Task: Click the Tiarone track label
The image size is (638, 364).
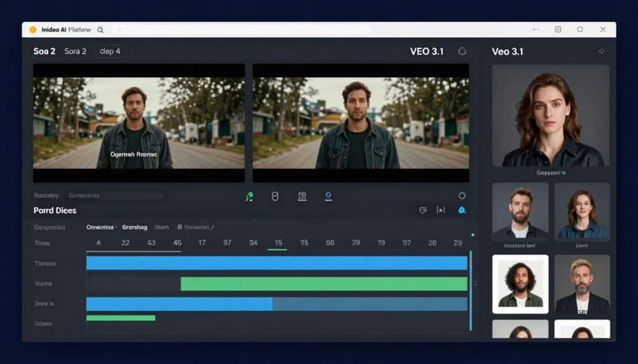Action: 45,264
